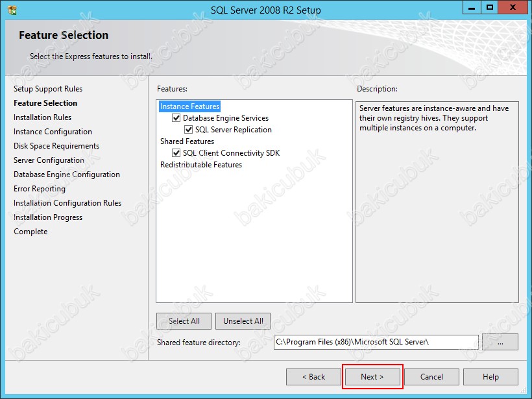Screen dimensions: 532x399
Task: Click the Database Engine Configuration step
Action: tap(66, 175)
